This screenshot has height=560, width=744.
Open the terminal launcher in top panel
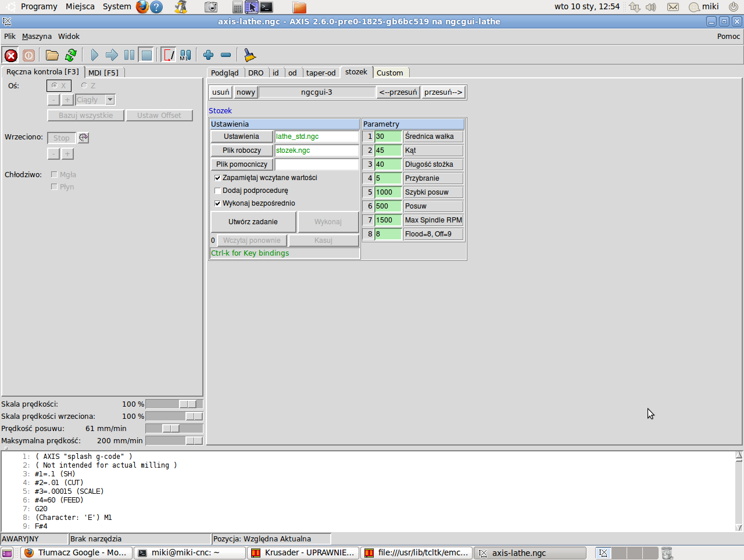[266, 7]
